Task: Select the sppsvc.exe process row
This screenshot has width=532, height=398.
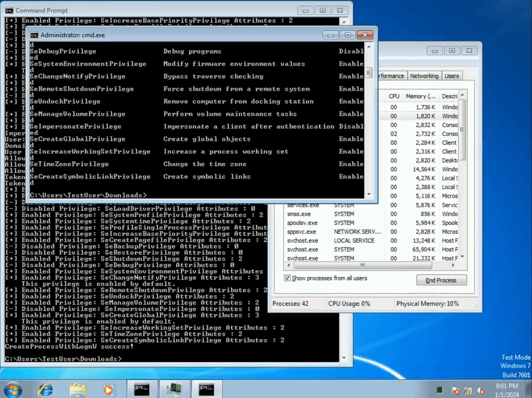Action: coord(371,232)
